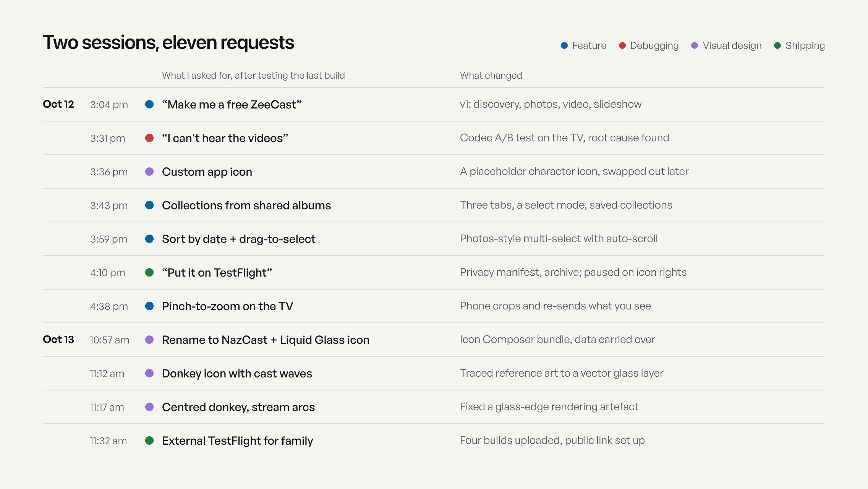This screenshot has height=489, width=868.
Task: Select Rename to NazCast + Liquid Glass icon
Action: click(266, 340)
